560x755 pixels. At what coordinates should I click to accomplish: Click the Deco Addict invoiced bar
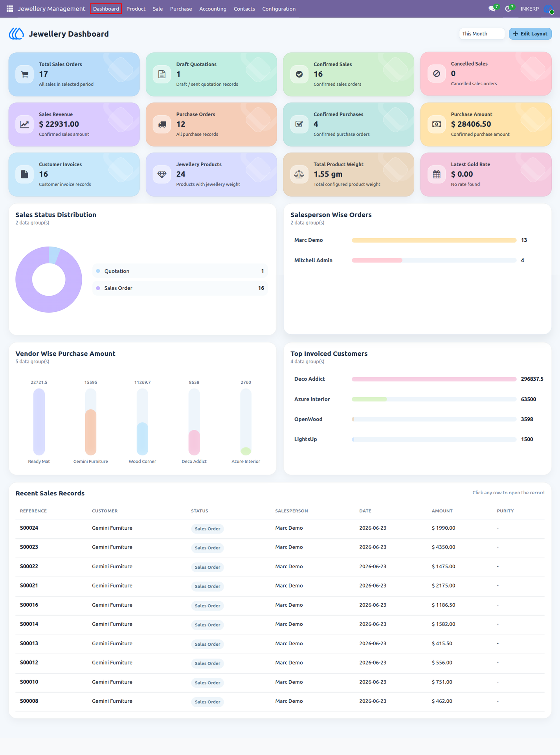tap(434, 379)
